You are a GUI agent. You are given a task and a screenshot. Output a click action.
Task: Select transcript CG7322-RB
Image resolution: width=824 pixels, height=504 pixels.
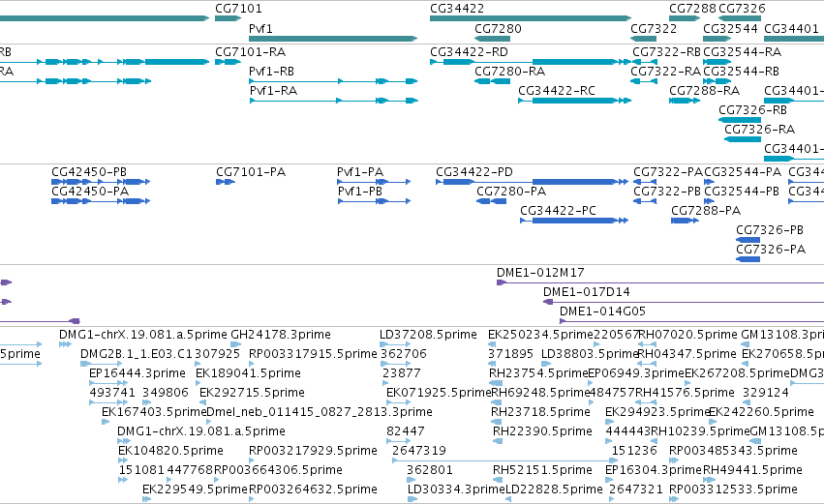(x=666, y=52)
